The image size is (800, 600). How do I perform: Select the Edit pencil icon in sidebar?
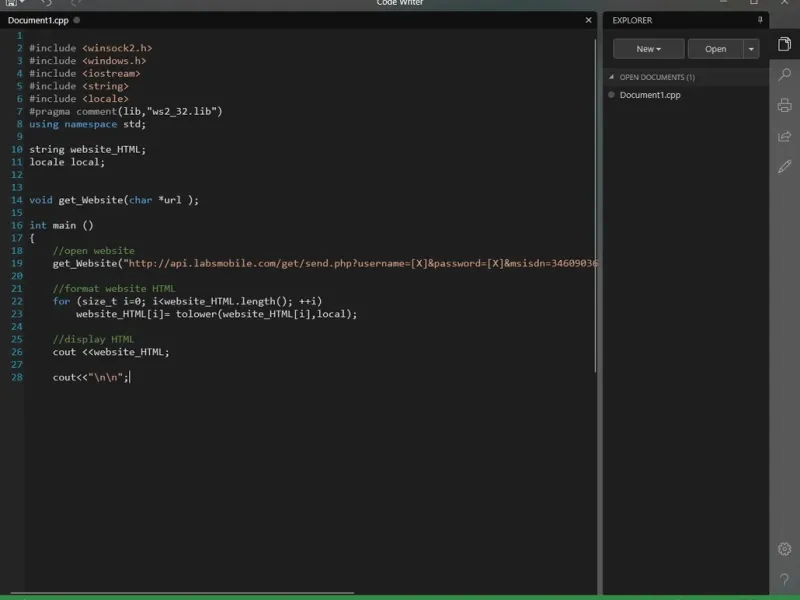coord(784,166)
